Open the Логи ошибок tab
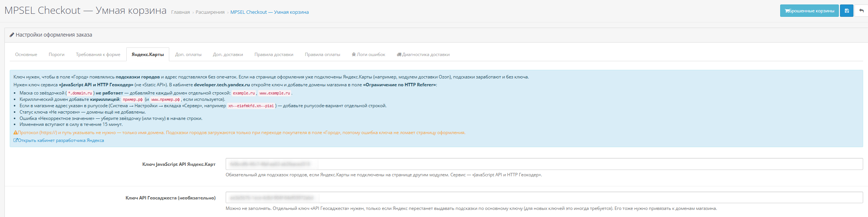 (x=368, y=55)
